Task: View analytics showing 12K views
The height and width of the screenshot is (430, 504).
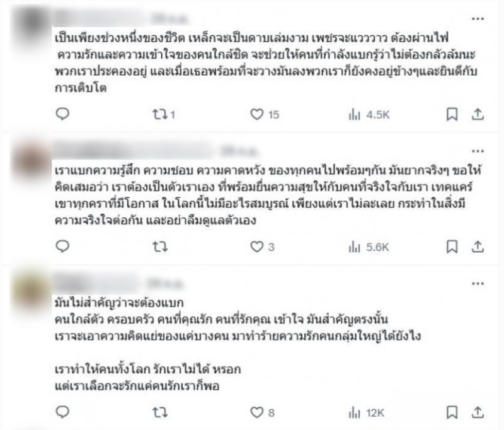Action: (x=367, y=412)
